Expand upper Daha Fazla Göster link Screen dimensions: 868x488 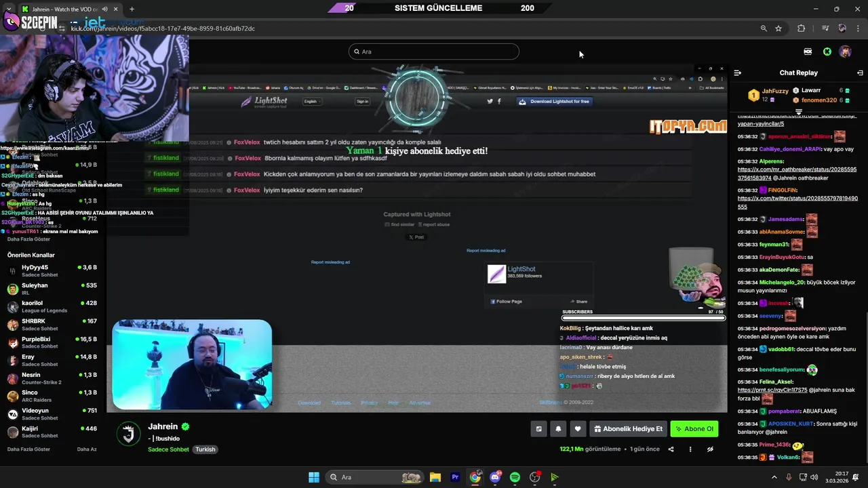28,239
